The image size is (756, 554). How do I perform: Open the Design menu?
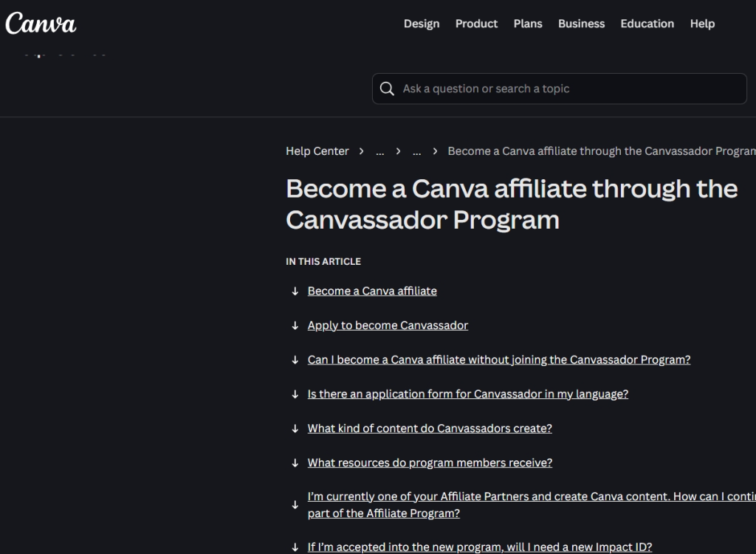pos(422,24)
